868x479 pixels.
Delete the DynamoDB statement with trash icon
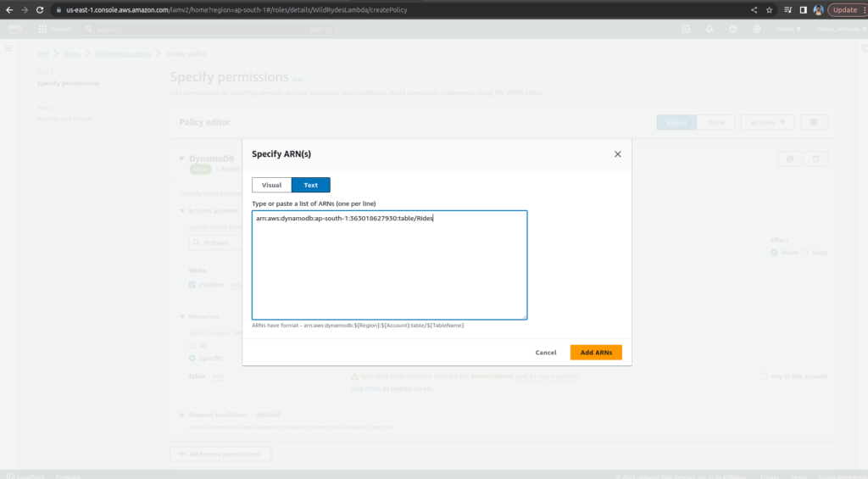pos(815,159)
